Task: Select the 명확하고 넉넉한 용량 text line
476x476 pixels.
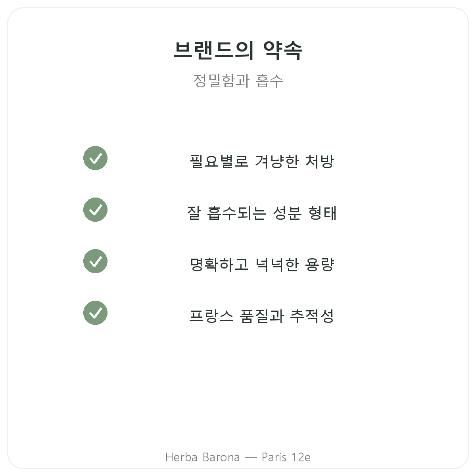Action: (262, 264)
